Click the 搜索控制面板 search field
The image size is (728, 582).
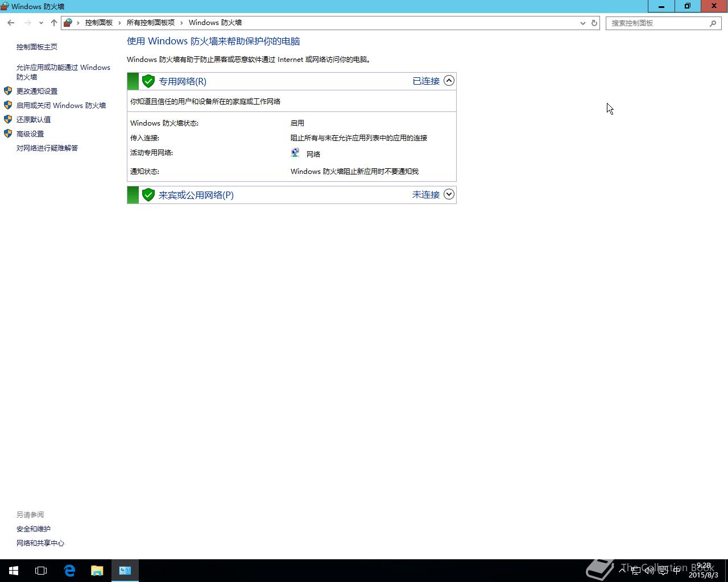[x=657, y=23]
